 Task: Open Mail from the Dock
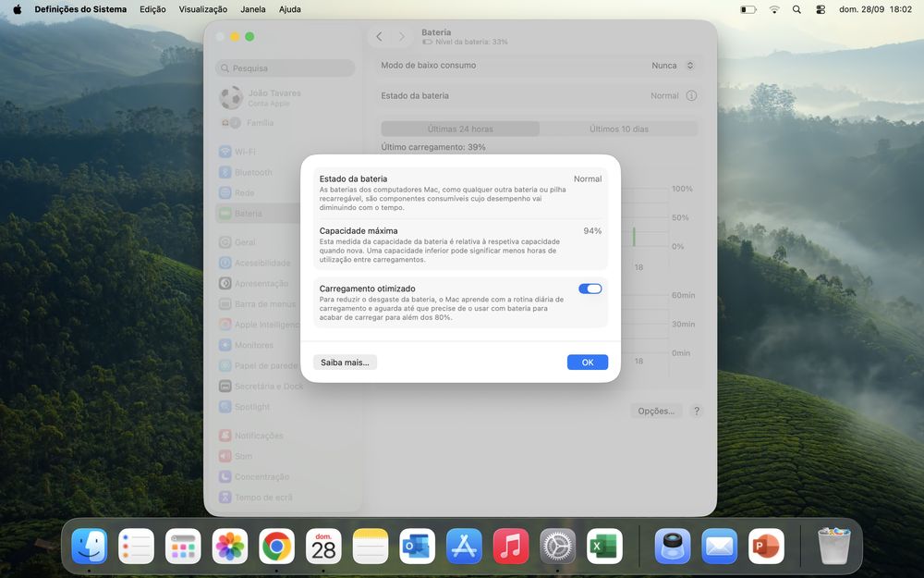coord(720,547)
